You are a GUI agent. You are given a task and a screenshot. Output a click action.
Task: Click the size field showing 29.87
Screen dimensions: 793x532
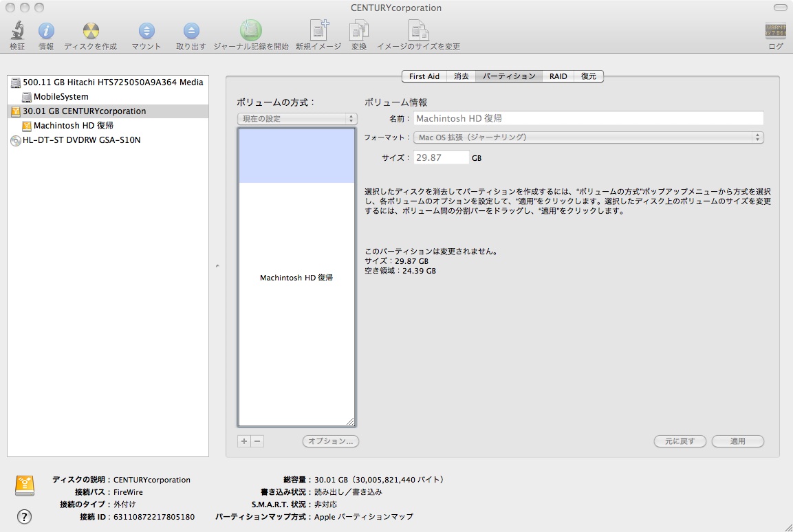pos(442,157)
